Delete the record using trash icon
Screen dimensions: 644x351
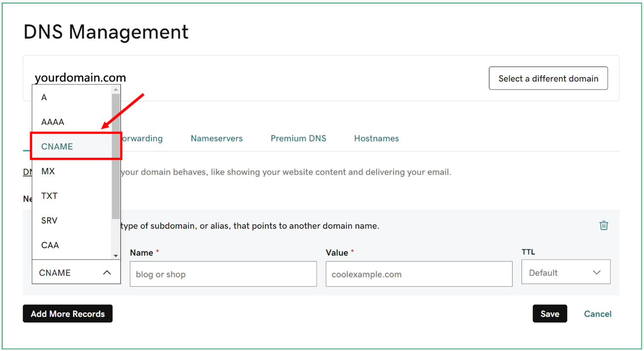(604, 226)
